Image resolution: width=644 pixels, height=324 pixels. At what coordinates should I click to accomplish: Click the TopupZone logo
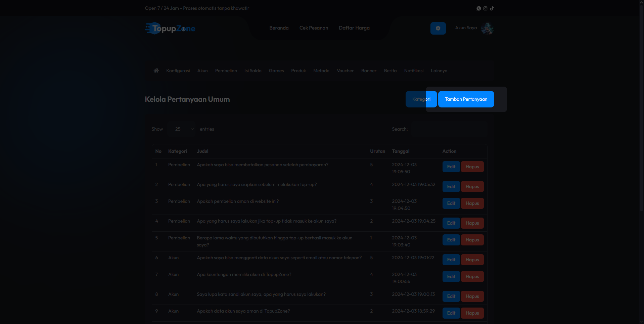point(170,29)
